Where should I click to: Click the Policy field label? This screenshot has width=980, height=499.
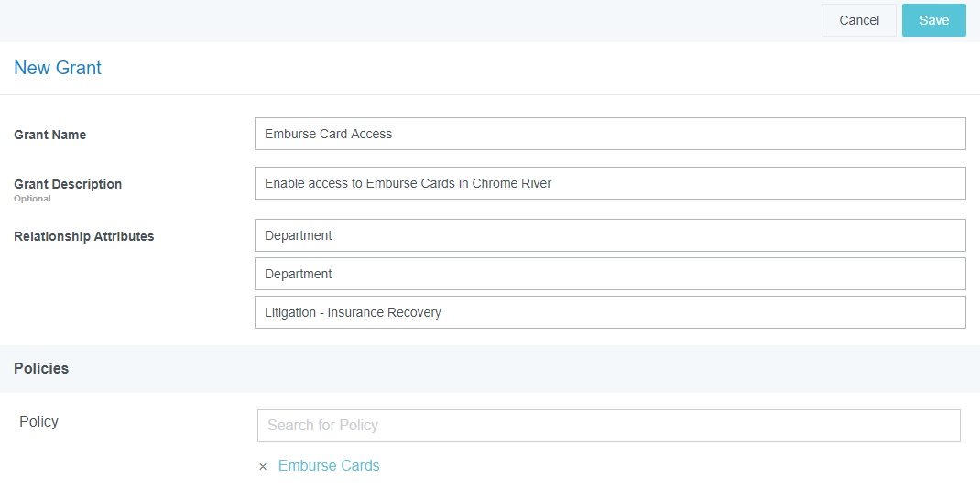[x=38, y=422]
